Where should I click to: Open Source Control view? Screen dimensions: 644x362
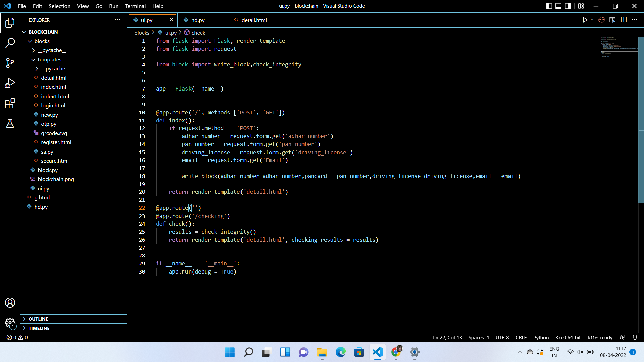pos(10,63)
